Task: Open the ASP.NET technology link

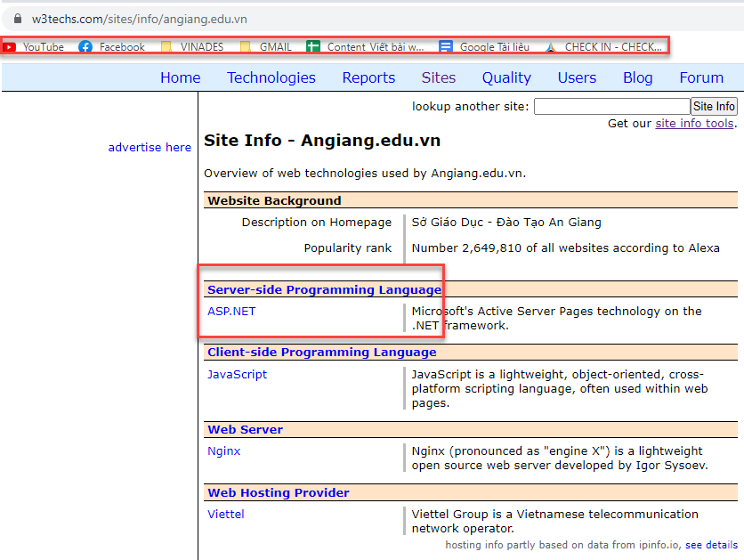Action: (231, 312)
